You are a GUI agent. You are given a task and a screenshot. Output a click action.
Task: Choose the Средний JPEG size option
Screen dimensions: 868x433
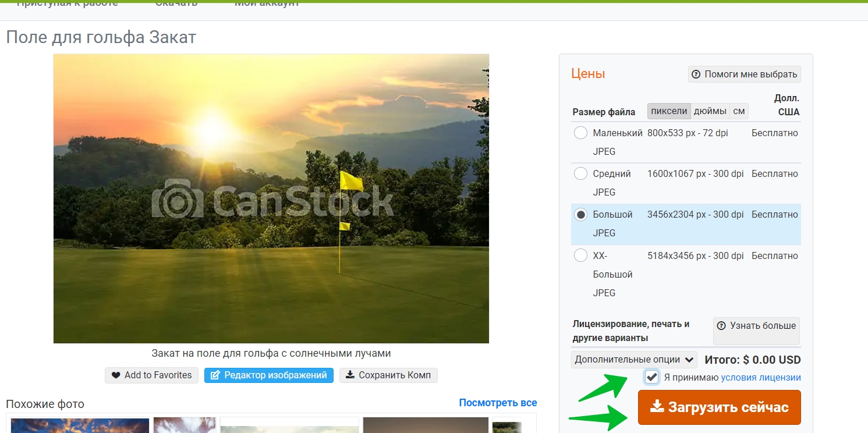(x=580, y=173)
